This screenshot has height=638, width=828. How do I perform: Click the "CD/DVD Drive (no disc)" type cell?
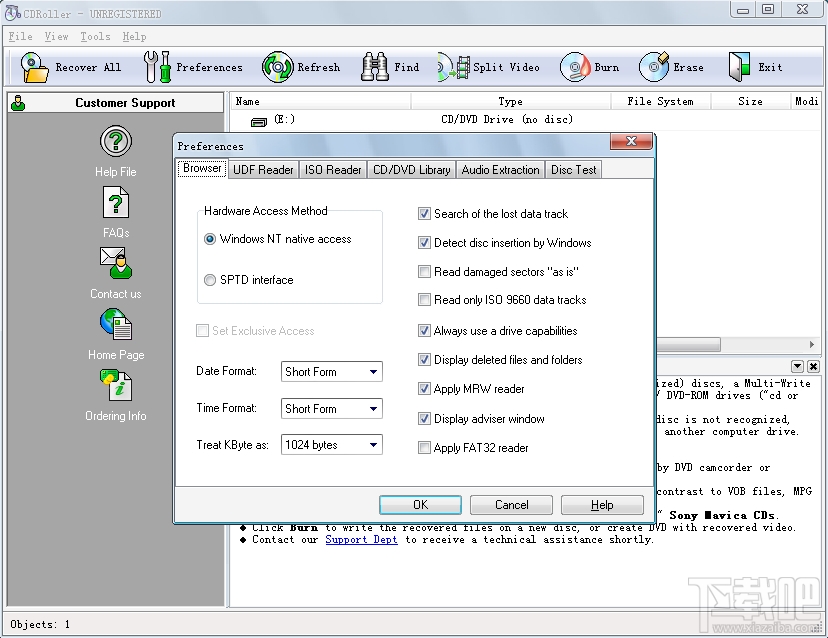[507, 120]
